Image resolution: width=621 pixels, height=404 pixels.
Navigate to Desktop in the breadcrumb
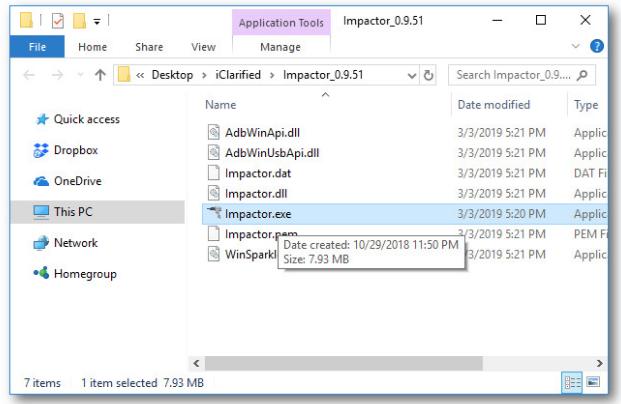pyautogui.click(x=172, y=74)
